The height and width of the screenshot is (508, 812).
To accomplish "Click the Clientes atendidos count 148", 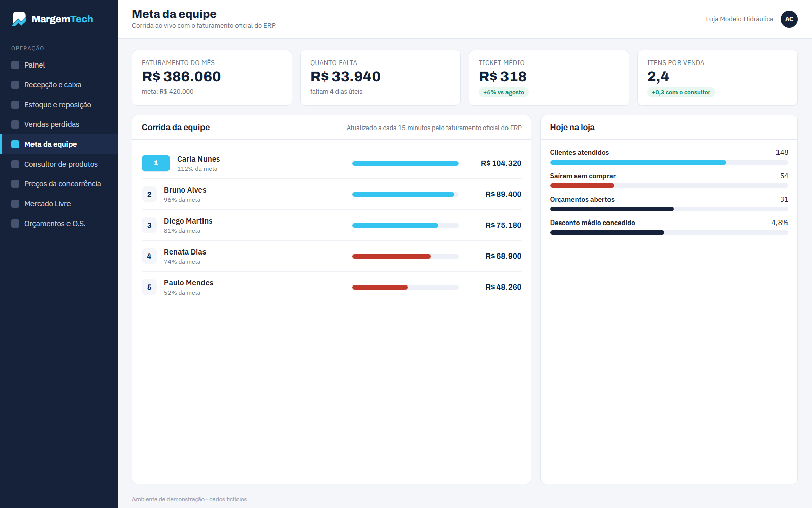I will point(782,152).
